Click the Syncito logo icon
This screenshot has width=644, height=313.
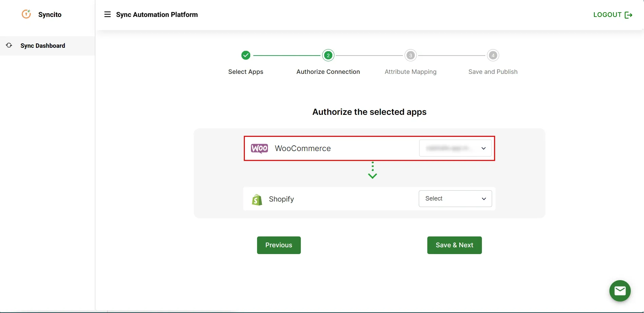click(26, 14)
